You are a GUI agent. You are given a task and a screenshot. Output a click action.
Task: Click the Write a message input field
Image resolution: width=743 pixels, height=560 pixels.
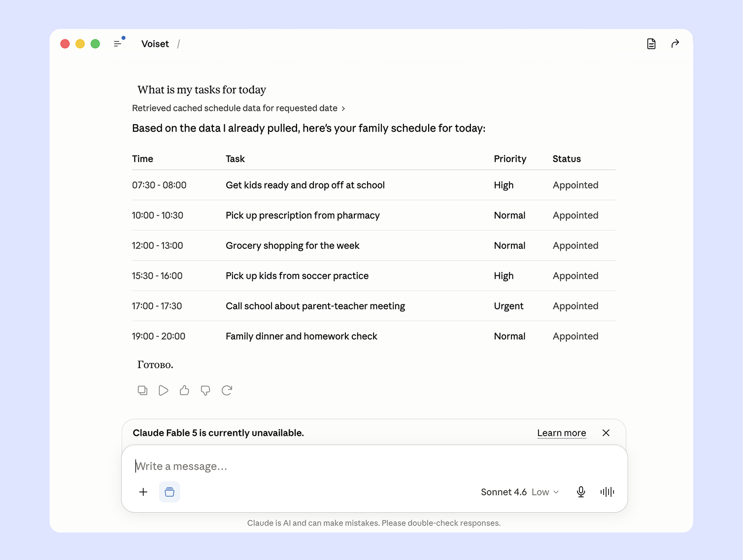pyautogui.click(x=374, y=466)
